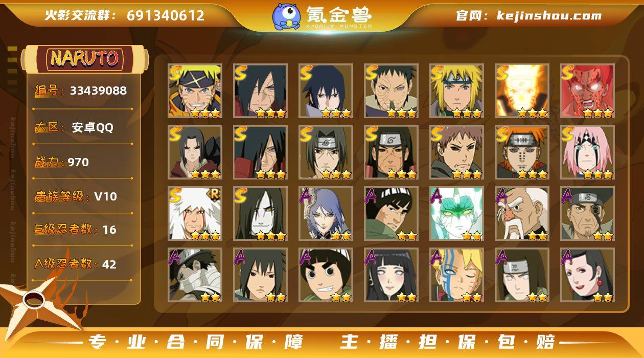The height and width of the screenshot is (358, 644).
Task: Select the winking Boruto portrait
Action: click(x=456, y=275)
